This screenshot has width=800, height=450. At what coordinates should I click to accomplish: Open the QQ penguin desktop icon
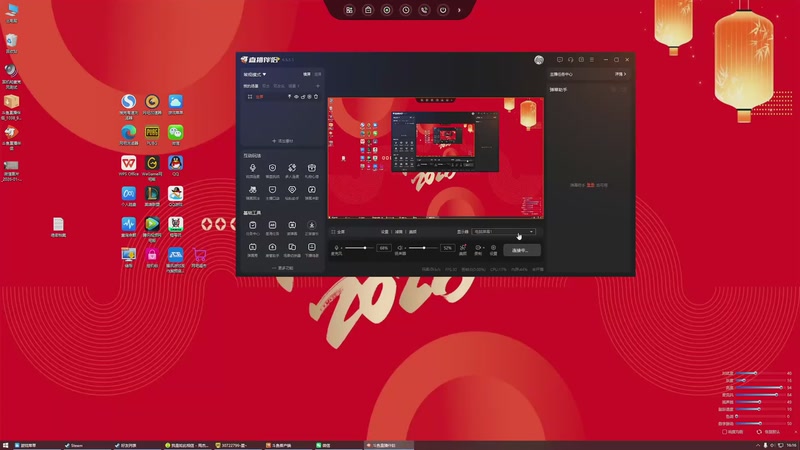176,165
